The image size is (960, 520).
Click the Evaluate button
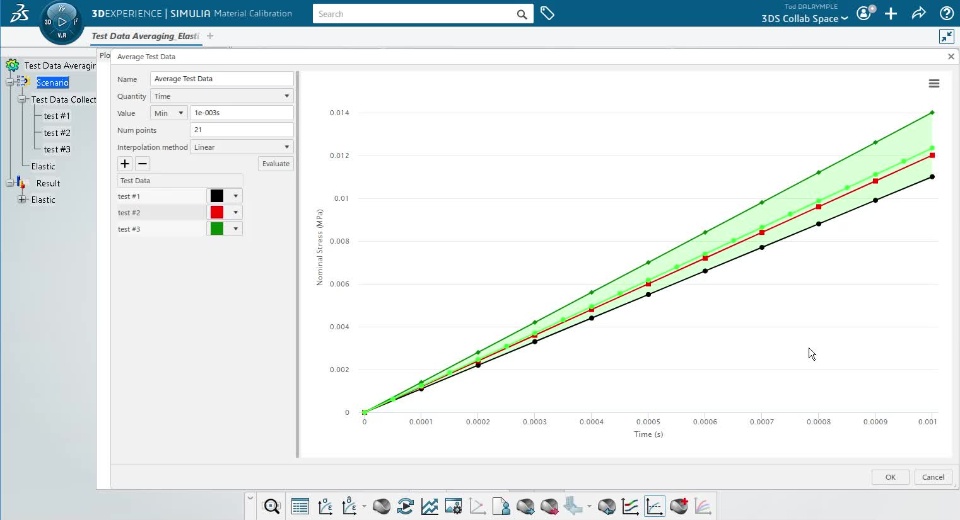tap(276, 164)
